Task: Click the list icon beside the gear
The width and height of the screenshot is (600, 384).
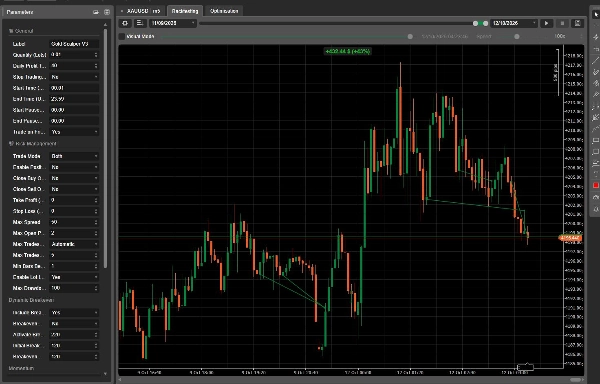Action: coord(140,23)
